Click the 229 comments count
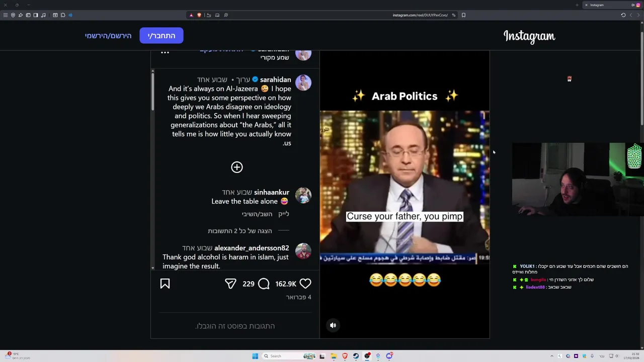The image size is (644, 362). [x=249, y=284]
